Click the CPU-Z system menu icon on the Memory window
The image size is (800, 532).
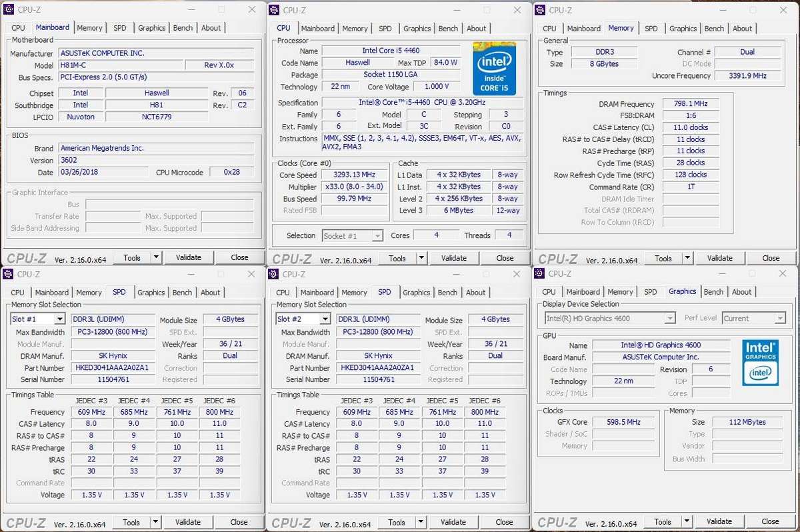539,10
